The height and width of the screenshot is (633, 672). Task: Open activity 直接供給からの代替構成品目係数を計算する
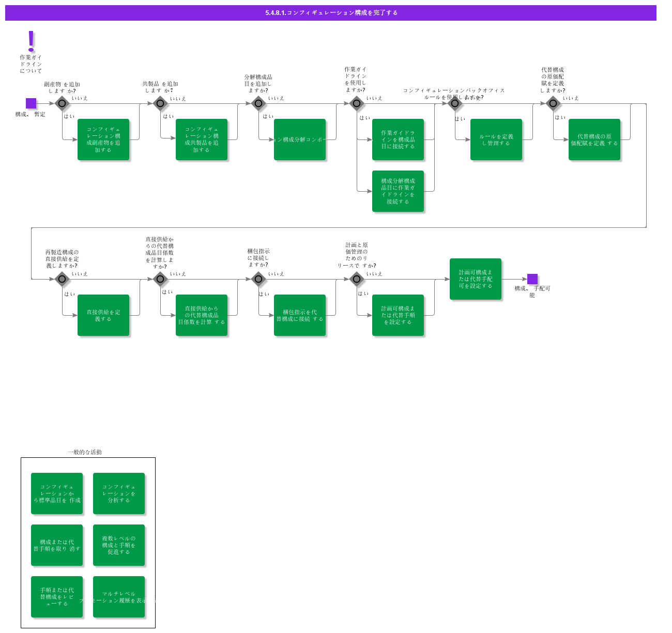click(202, 315)
